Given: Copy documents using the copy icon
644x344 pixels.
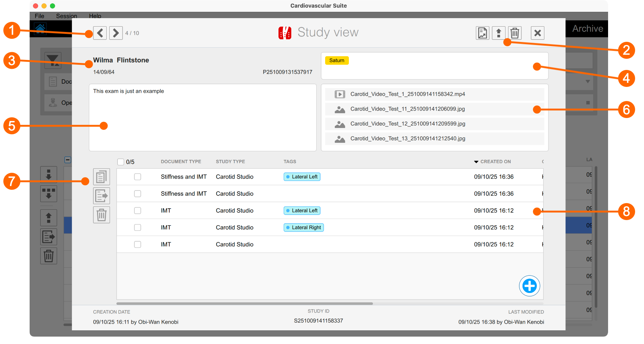Looking at the screenshot, I should coord(101,177).
